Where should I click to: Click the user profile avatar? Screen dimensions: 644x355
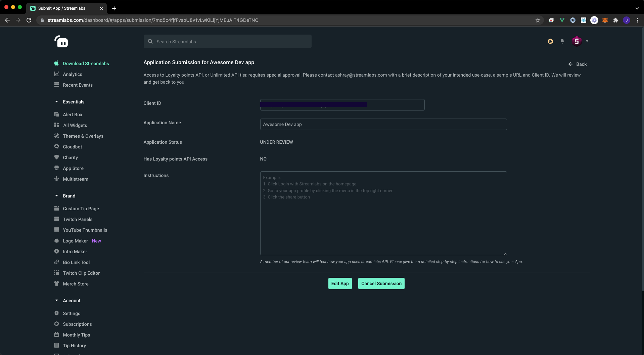tap(577, 41)
